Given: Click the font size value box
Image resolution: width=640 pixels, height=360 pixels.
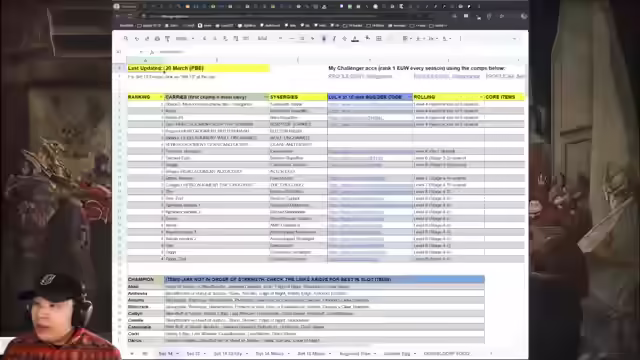Looking at the screenshot, I should point(302,38).
